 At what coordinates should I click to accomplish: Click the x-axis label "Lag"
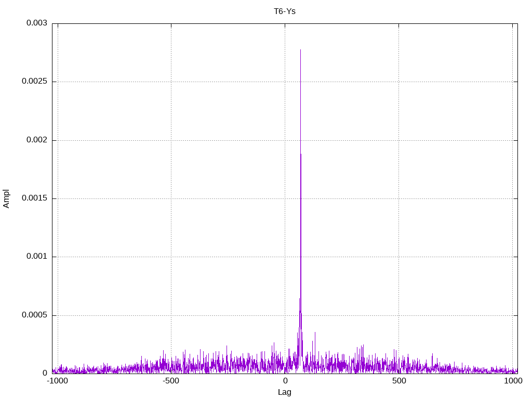click(285, 392)
